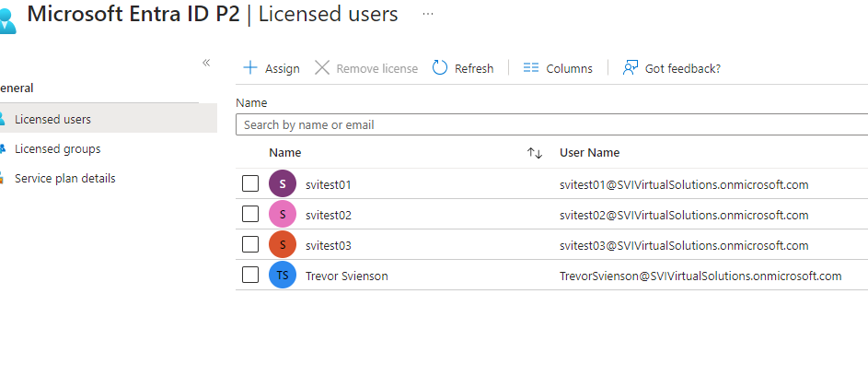868x388 pixels.
Task: Click TrevorSvienson@SVIVirtualSolutions.onmicrosoft.com cell
Action: click(700, 276)
